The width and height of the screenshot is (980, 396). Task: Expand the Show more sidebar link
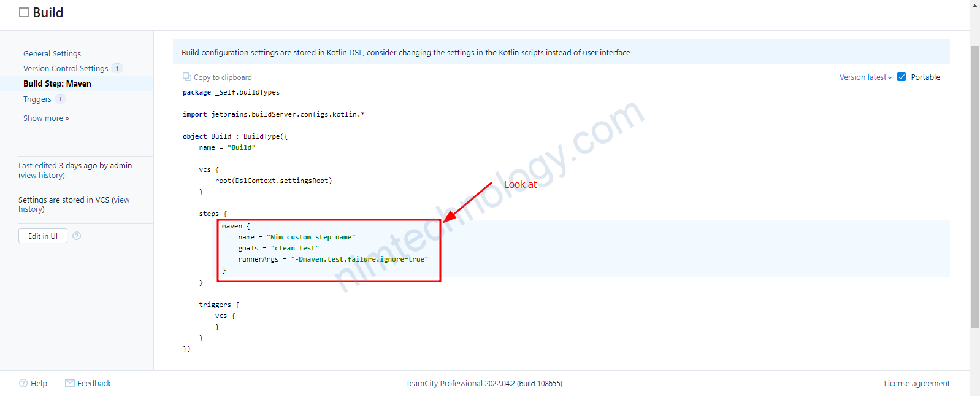(x=46, y=118)
